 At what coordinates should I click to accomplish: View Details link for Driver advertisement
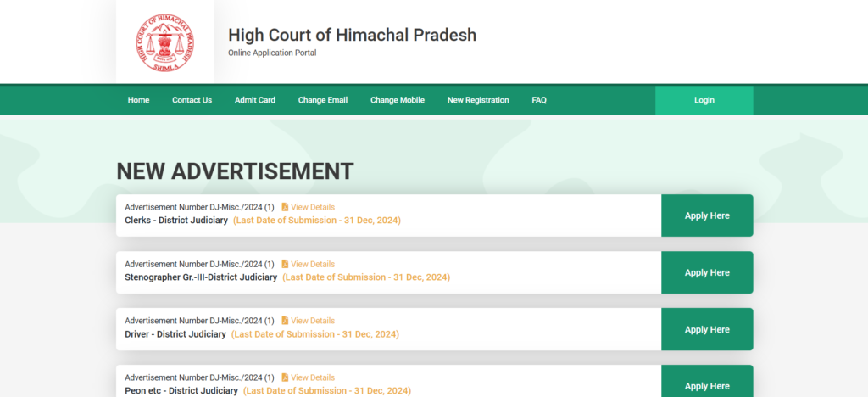point(313,321)
